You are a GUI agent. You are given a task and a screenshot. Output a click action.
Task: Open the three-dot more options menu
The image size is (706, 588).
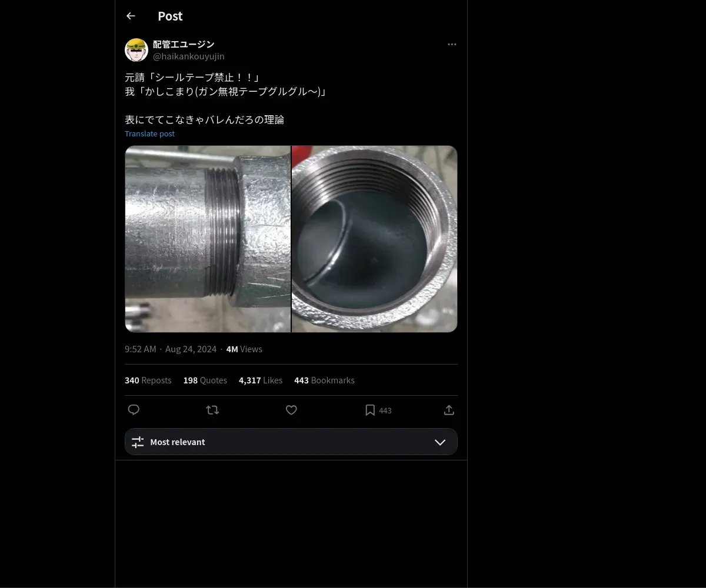[x=452, y=44]
